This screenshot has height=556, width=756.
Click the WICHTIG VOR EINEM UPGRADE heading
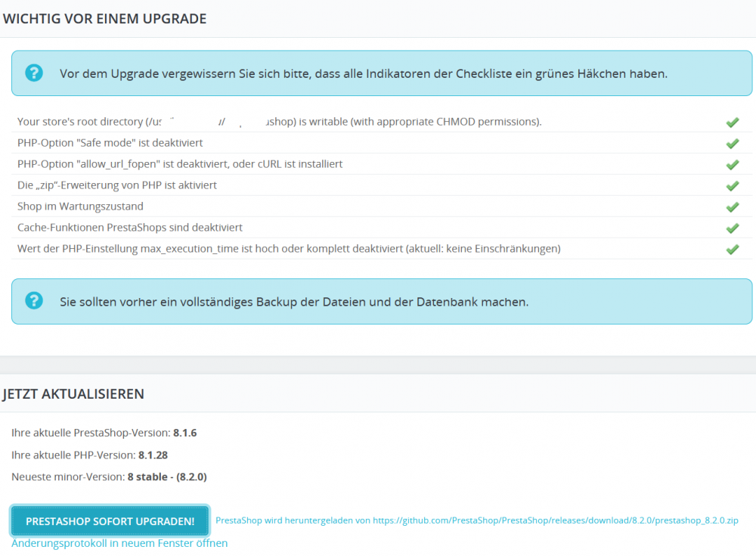point(104,19)
